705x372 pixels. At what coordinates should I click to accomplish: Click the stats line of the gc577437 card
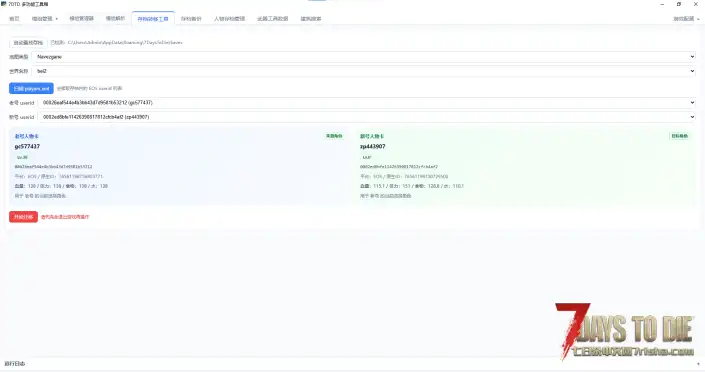tap(61, 186)
